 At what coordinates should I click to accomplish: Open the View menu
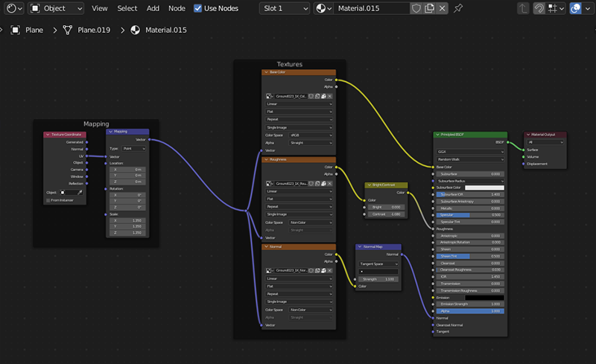point(100,8)
